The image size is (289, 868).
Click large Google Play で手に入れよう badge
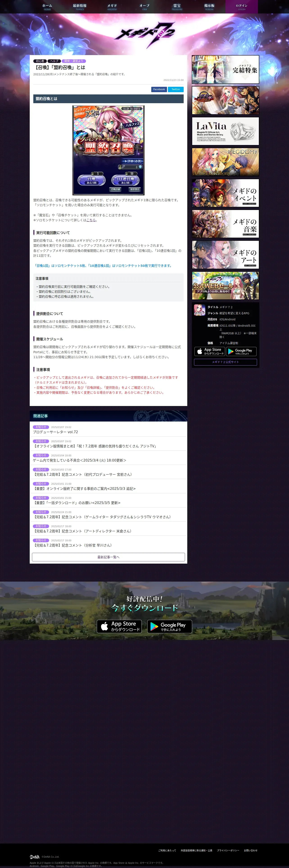pyautogui.click(x=170, y=626)
